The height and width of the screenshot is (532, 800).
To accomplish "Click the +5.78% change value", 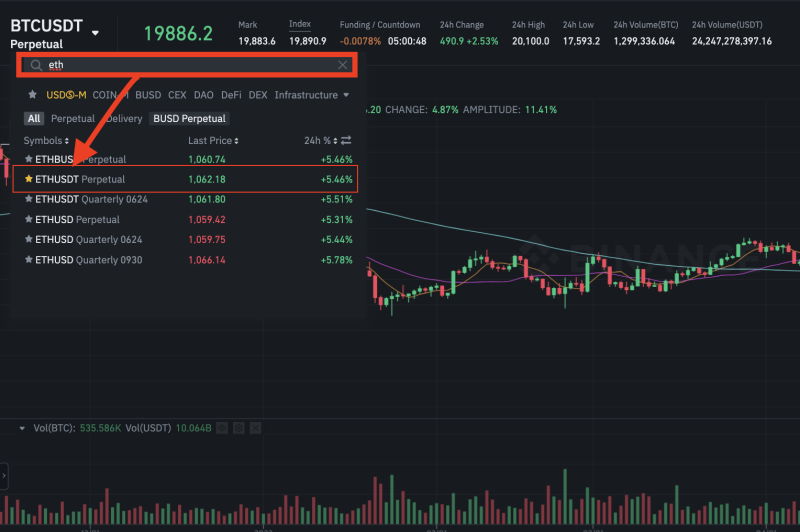I will click(x=336, y=260).
